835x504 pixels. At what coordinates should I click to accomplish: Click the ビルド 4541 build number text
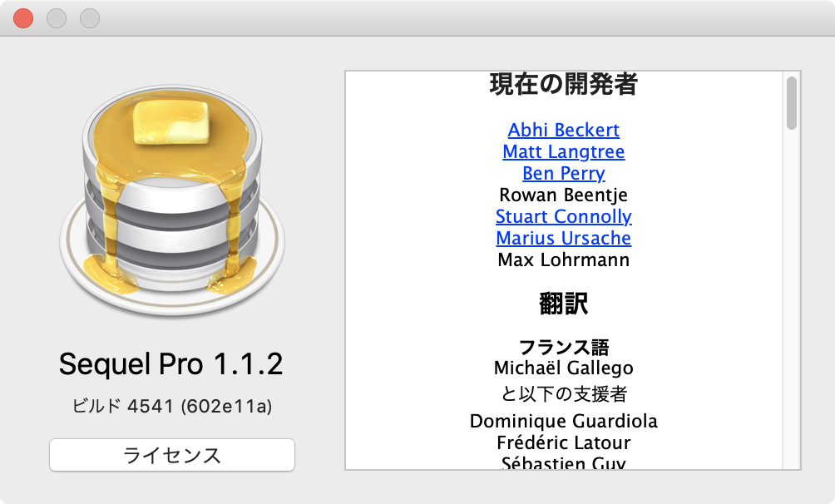pos(171,405)
